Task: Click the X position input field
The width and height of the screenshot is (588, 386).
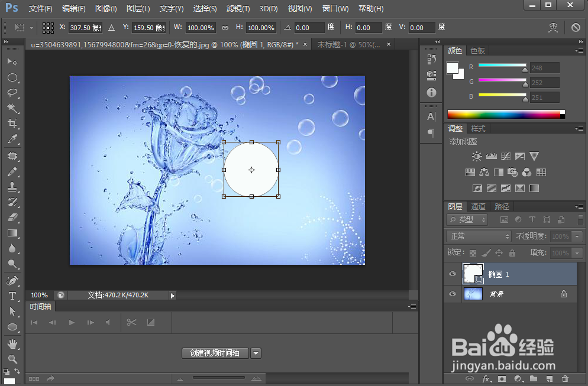Action: click(x=86, y=27)
